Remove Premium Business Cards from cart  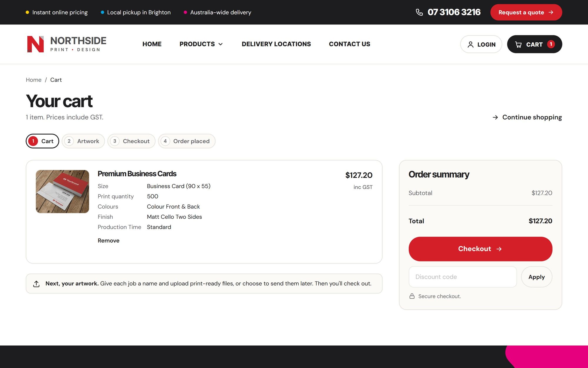tap(108, 241)
